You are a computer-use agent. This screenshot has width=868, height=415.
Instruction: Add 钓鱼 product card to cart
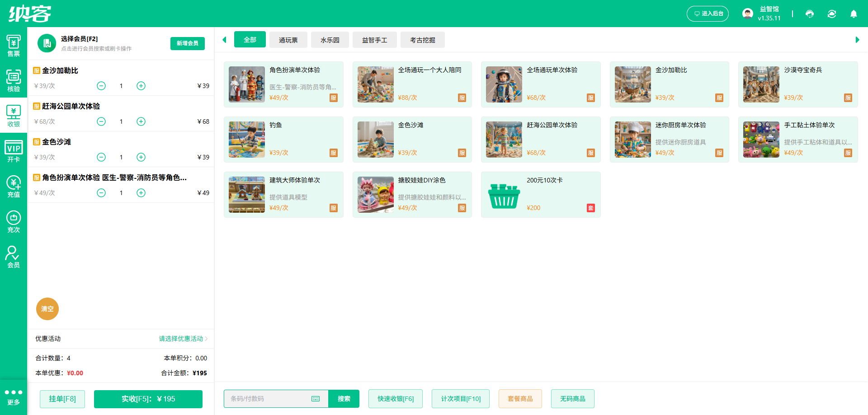point(283,140)
